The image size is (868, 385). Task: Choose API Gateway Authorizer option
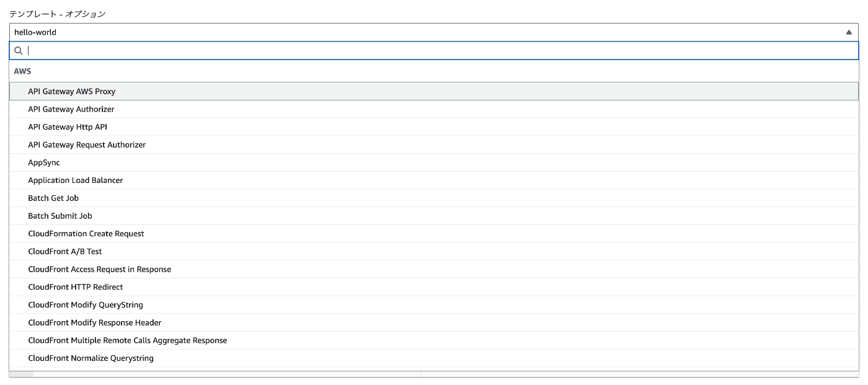coord(434,109)
